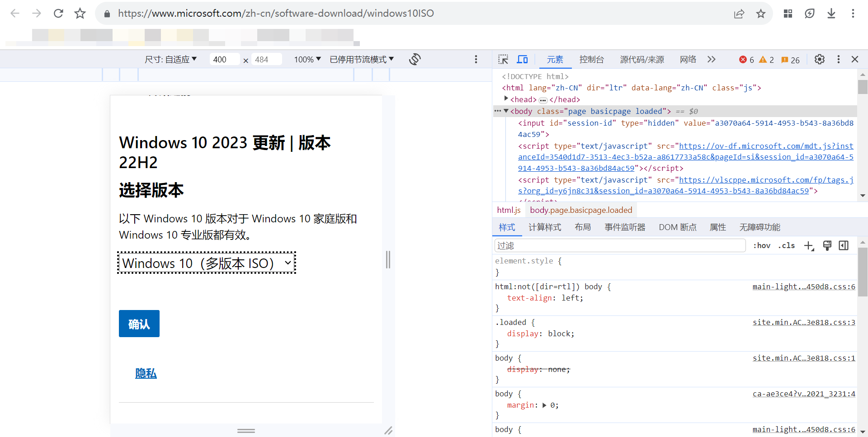Bookmark page with star inside address bar
Viewport: 868px width, 437px height.
[761, 14]
